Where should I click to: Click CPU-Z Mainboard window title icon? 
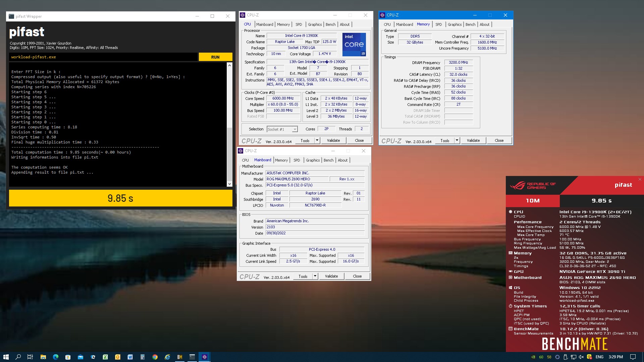click(240, 151)
